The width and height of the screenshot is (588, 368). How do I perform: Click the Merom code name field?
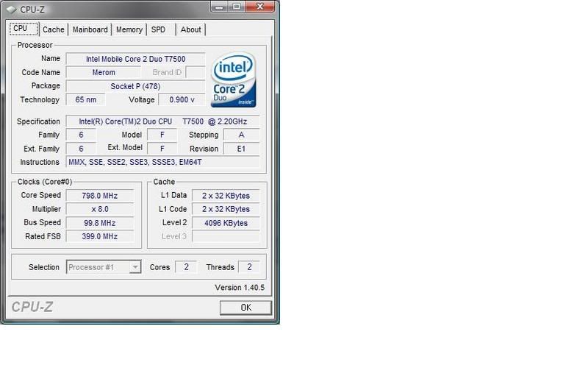pos(104,72)
